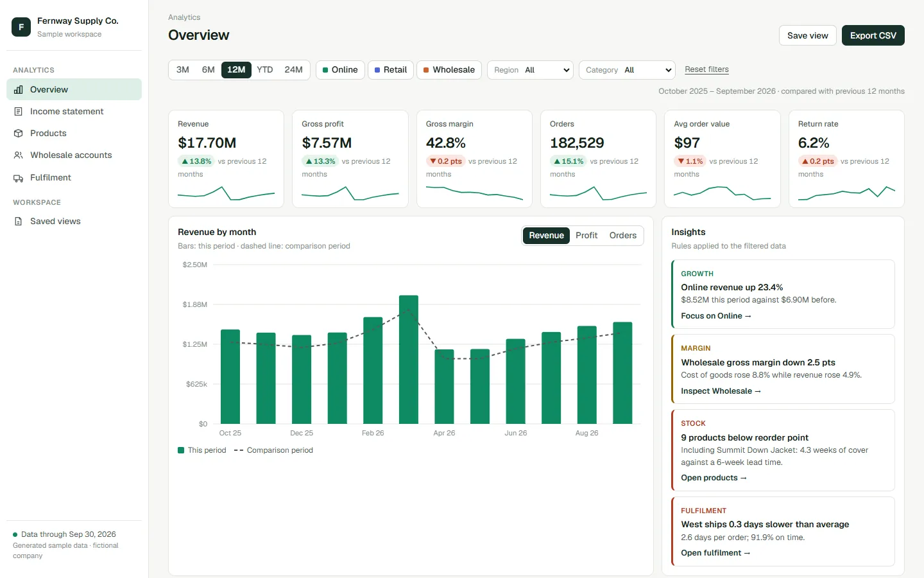Open the Region dropdown
This screenshot has width=924, height=578.
pyautogui.click(x=531, y=70)
